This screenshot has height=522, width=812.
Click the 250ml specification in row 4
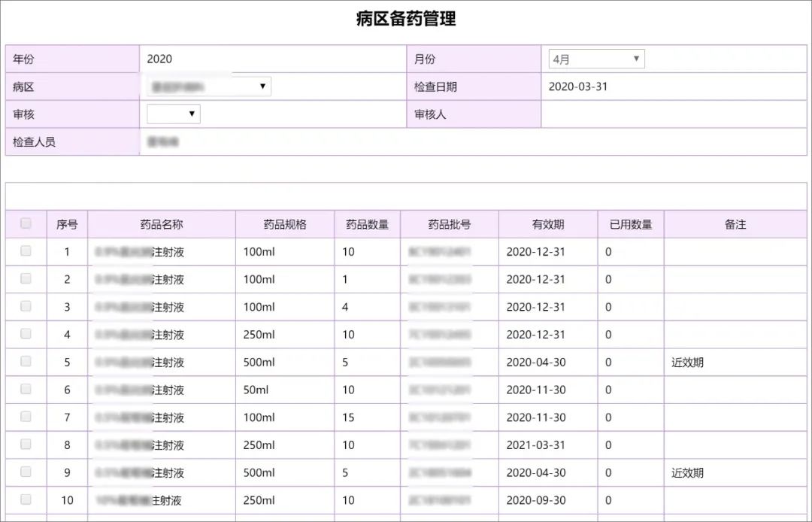pyautogui.click(x=259, y=335)
